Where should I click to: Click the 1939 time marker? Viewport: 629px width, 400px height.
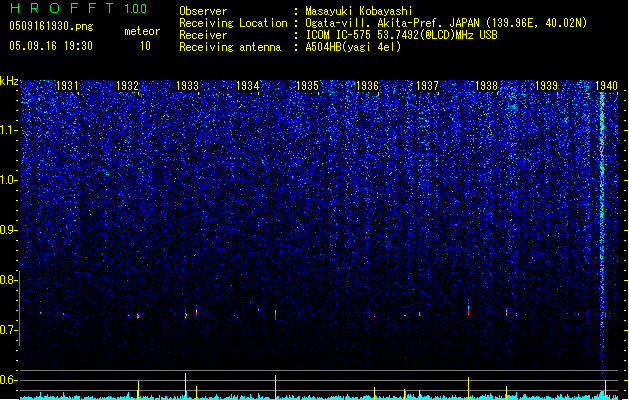click(546, 85)
